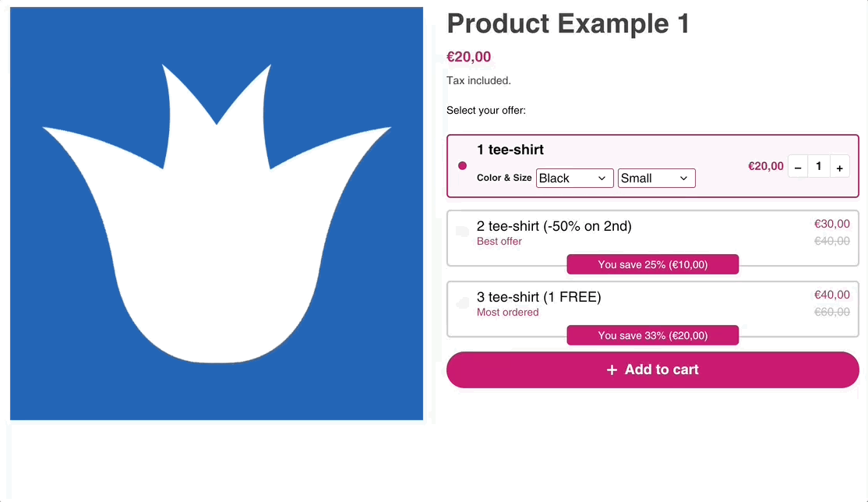Viewport: 868px width, 502px height.
Task: Open the Black color dropdown
Action: (574, 179)
